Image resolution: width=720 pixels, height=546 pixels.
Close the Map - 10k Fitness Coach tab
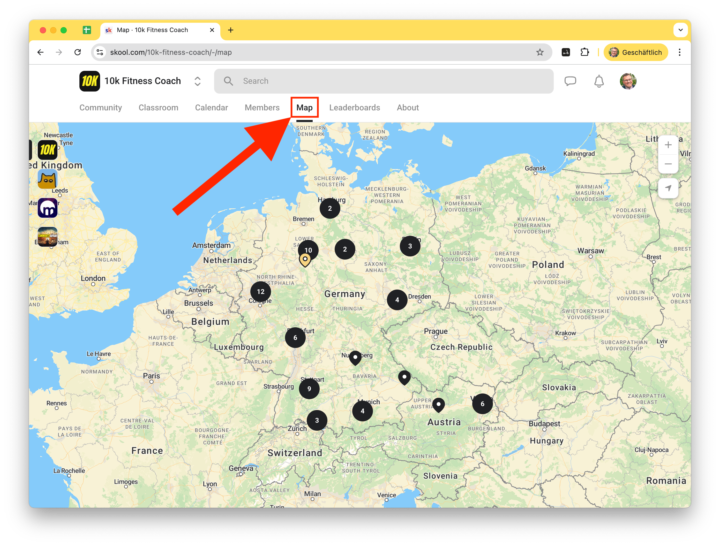pos(212,30)
